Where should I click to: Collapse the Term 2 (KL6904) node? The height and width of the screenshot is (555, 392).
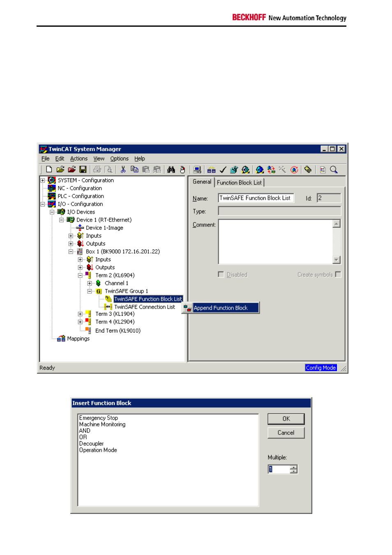click(x=80, y=275)
